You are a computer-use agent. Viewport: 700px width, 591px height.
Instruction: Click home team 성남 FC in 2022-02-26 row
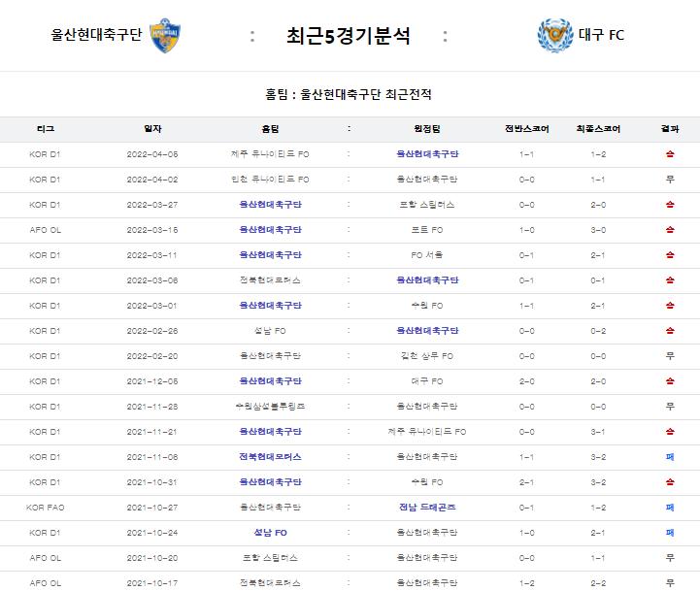click(270, 331)
